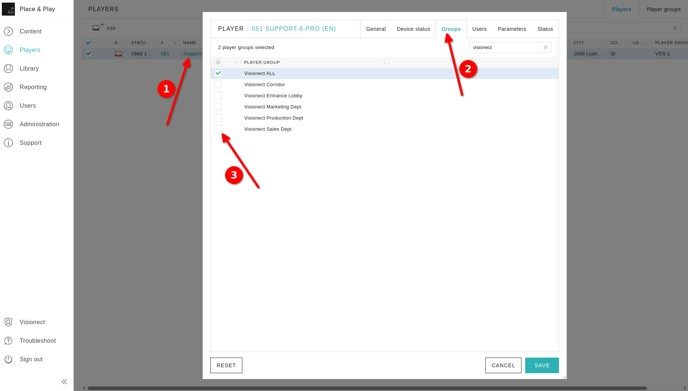Viewport: 688px width, 391px height.
Task: Check the Visionect Corridor group
Action: tap(218, 84)
